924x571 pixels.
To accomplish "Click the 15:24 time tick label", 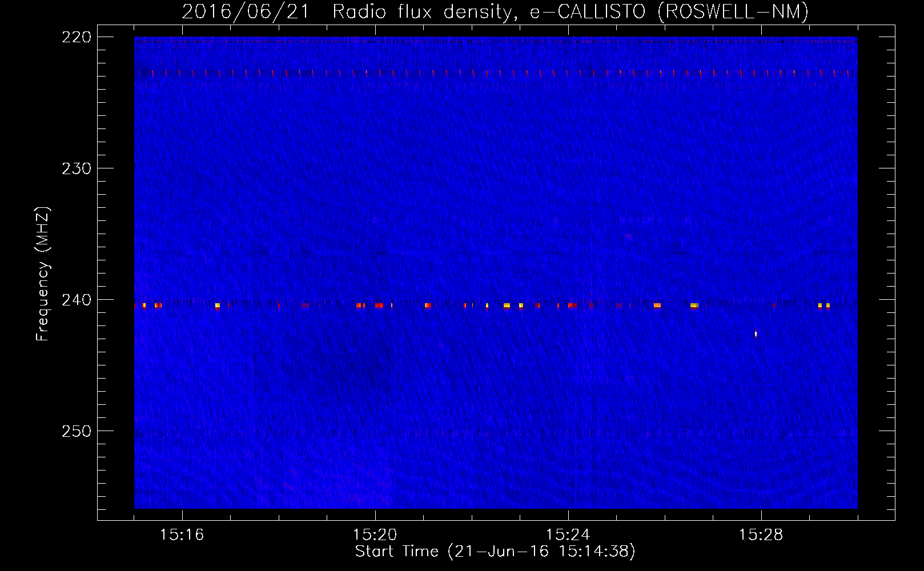I will click(568, 534).
